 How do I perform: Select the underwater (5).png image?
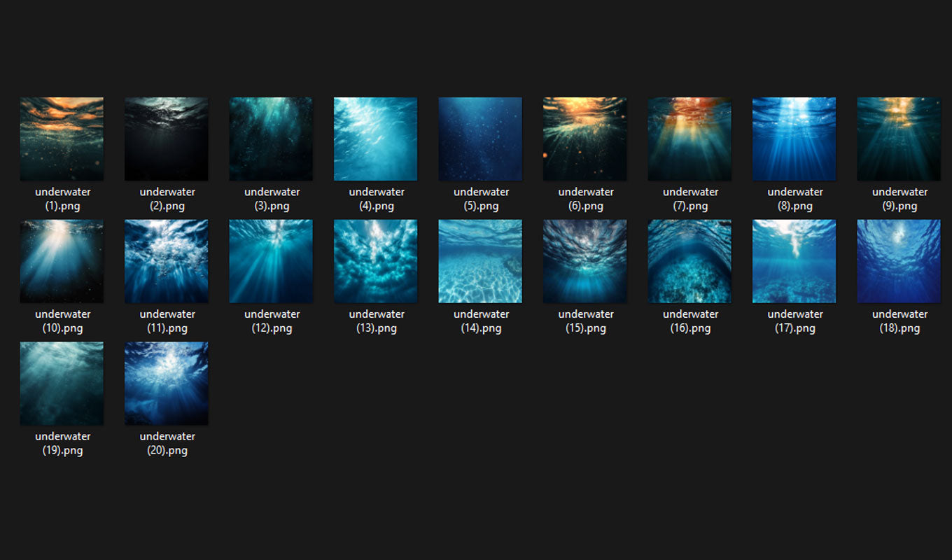[480, 139]
